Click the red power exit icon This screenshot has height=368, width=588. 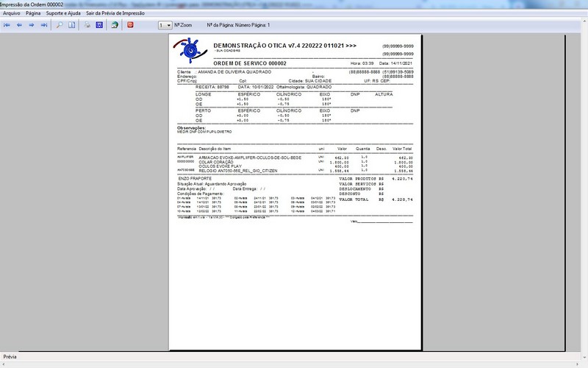130,25
